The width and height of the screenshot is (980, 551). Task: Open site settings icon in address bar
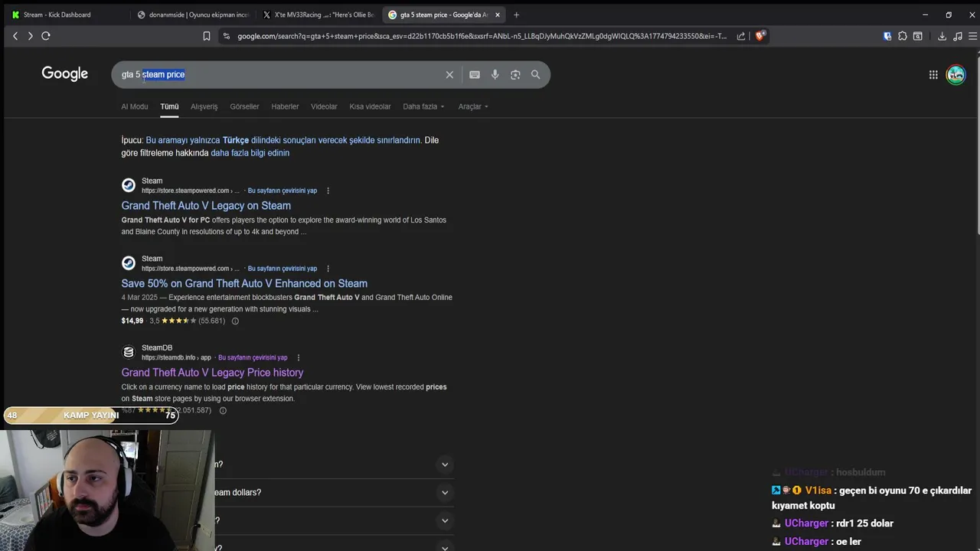(226, 36)
